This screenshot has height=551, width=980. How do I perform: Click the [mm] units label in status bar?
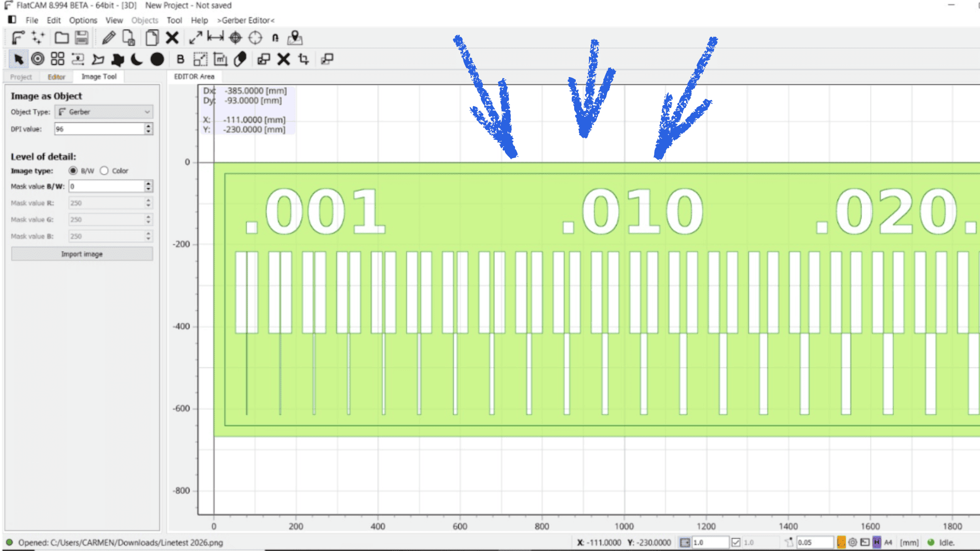[x=909, y=542]
